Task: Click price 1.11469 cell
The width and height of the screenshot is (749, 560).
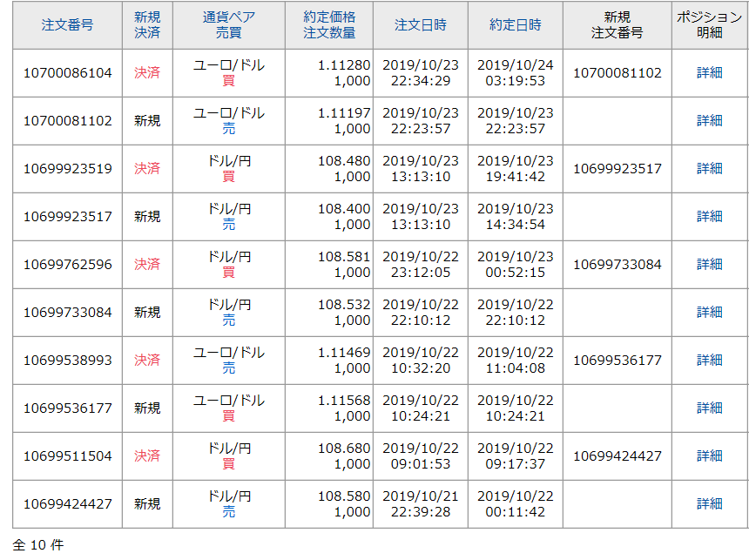Action: pyautogui.click(x=344, y=352)
